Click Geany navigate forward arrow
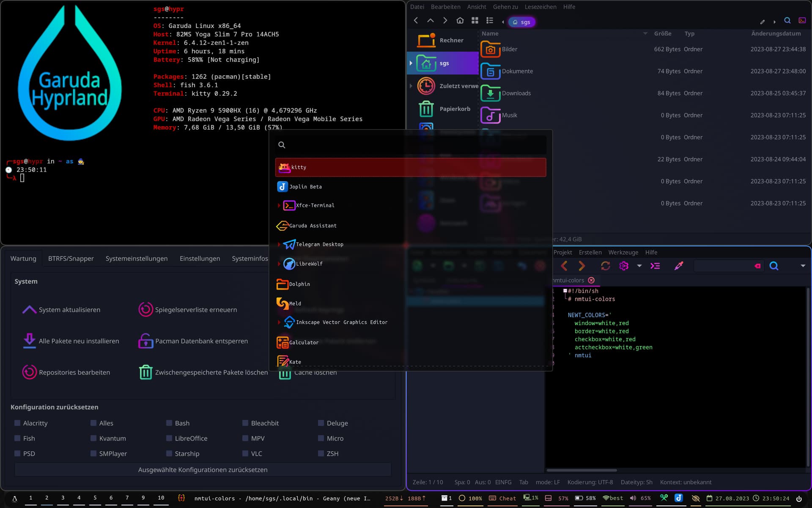 coord(582,266)
